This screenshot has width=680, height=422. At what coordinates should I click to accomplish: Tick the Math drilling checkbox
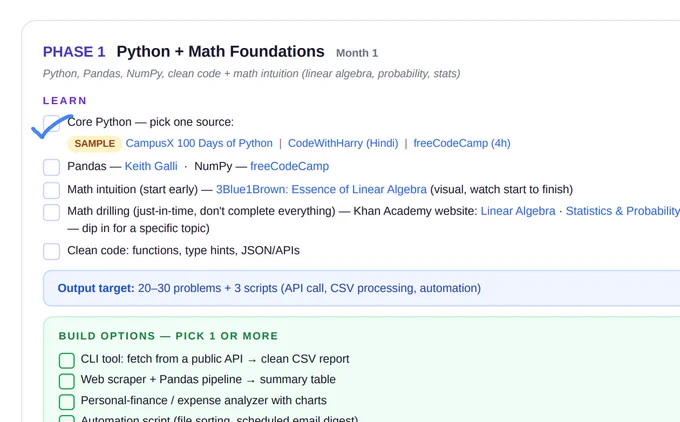pyautogui.click(x=52, y=213)
